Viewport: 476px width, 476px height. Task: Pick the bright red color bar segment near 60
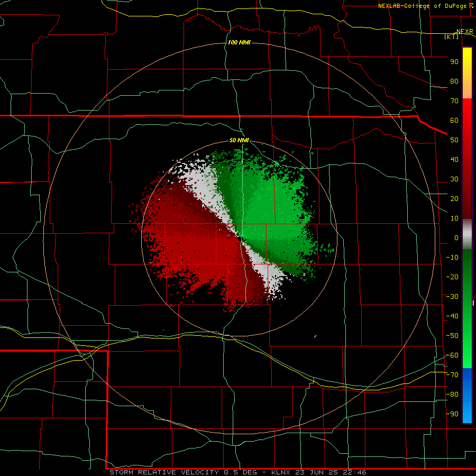(467, 122)
